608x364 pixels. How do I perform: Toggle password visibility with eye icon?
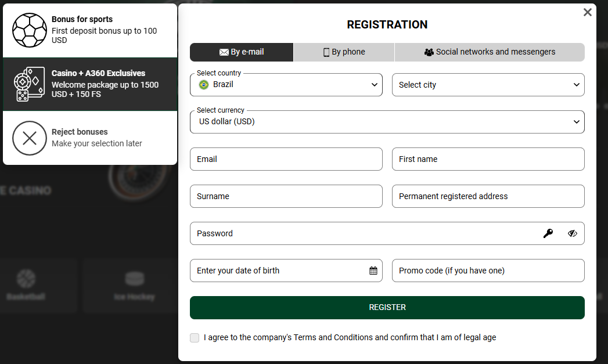coord(573,233)
